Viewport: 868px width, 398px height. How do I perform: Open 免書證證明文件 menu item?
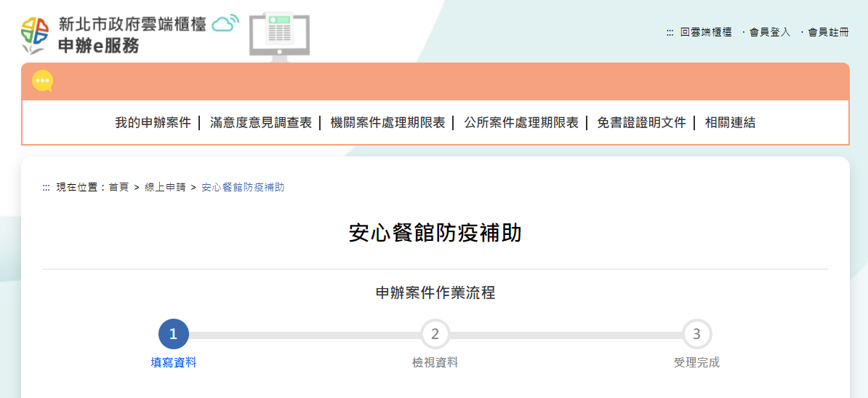pyautogui.click(x=642, y=123)
